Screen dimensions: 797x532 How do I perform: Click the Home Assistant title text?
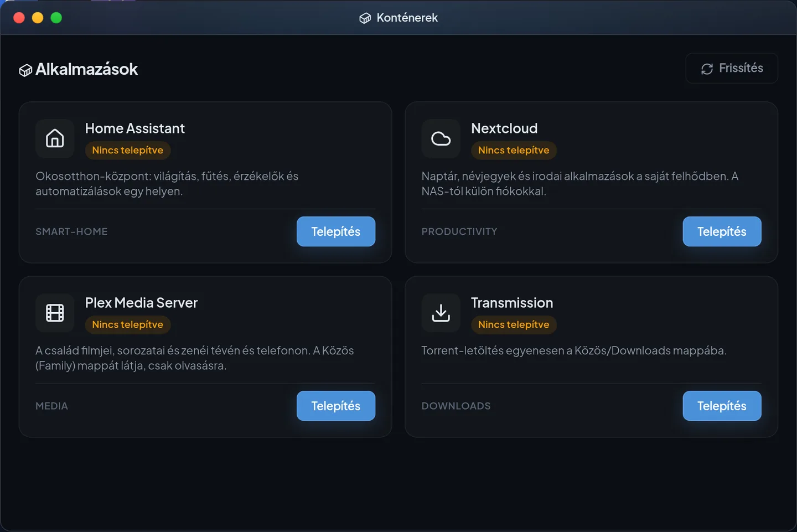pyautogui.click(x=135, y=128)
